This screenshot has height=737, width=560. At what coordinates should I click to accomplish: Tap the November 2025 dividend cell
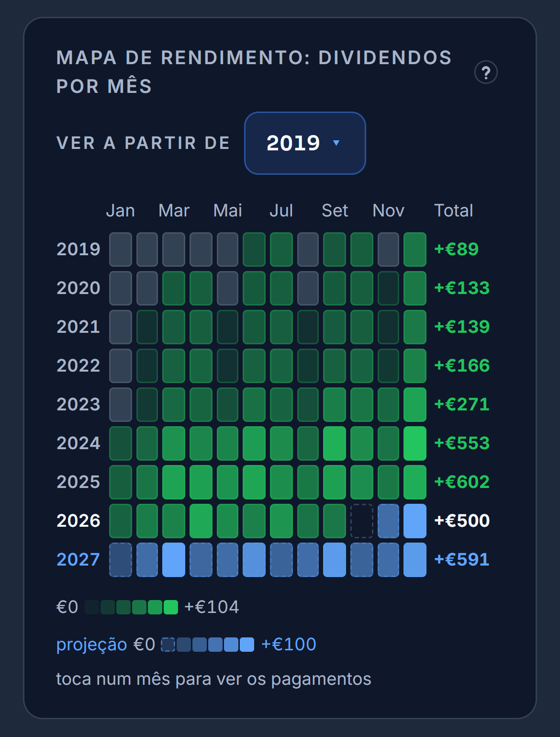pyautogui.click(x=388, y=482)
